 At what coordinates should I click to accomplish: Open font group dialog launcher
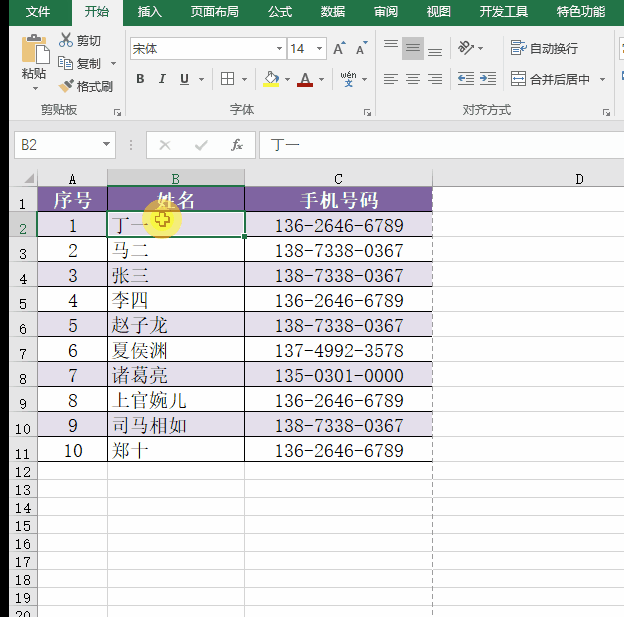pyautogui.click(x=367, y=113)
